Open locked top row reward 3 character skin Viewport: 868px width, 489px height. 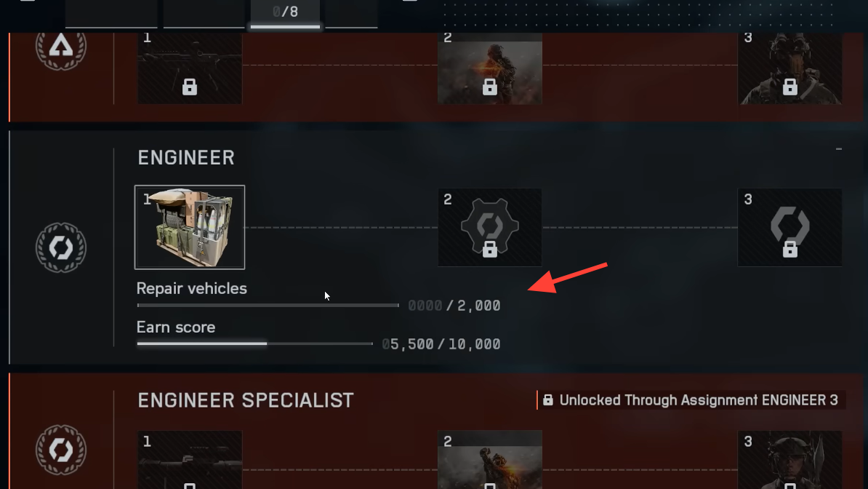tap(789, 68)
